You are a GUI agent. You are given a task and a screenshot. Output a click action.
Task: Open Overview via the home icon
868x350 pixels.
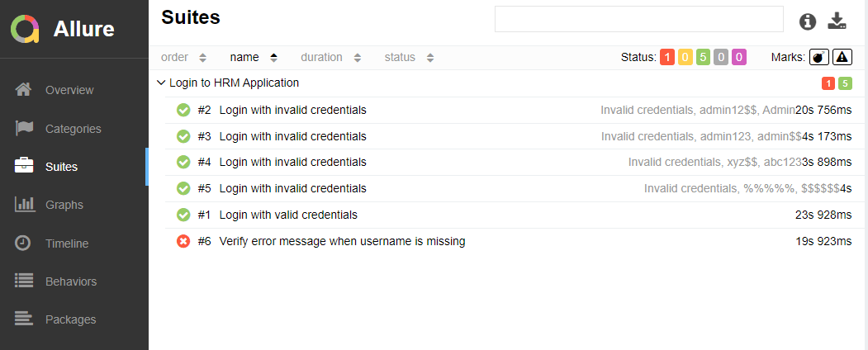coord(24,89)
